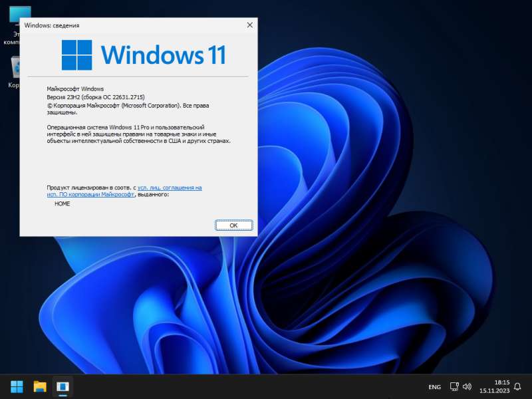Click the Windows 11 logo in the dialog
Viewport: 532px width, 399px height.
click(x=144, y=55)
